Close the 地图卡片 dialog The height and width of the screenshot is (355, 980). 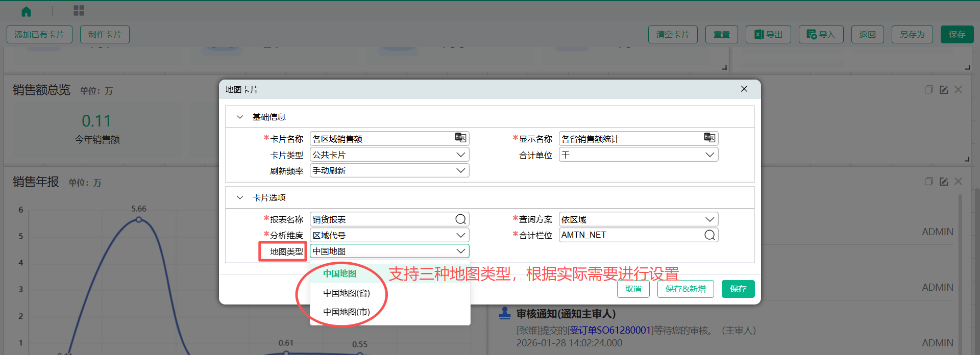pyautogui.click(x=744, y=89)
